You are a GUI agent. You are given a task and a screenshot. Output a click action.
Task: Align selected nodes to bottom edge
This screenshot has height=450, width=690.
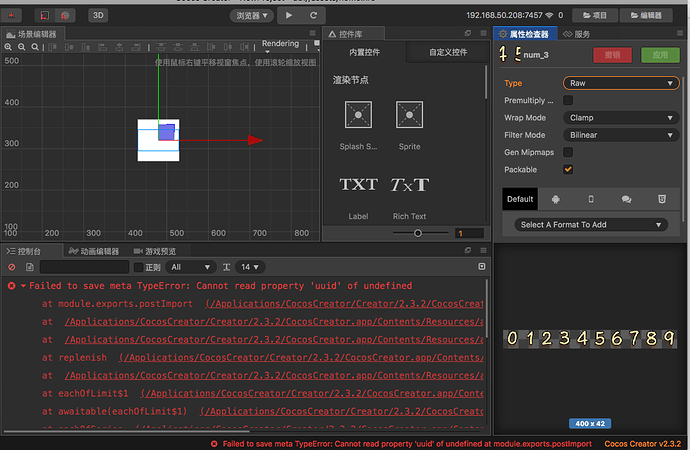point(86,47)
